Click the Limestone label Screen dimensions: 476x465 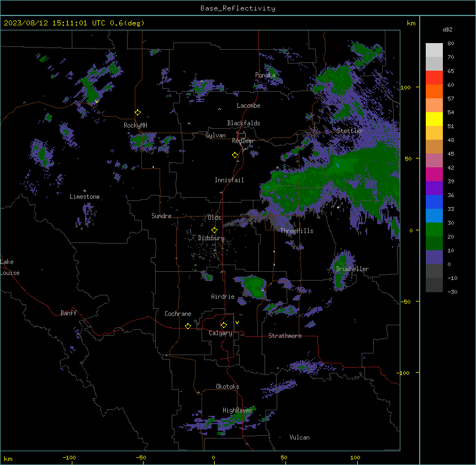pos(84,197)
